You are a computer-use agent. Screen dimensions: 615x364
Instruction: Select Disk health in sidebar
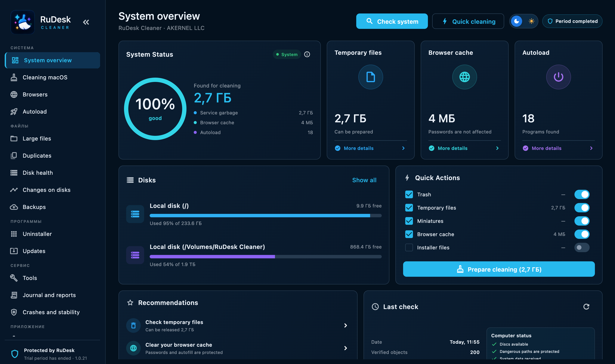[x=52, y=173]
